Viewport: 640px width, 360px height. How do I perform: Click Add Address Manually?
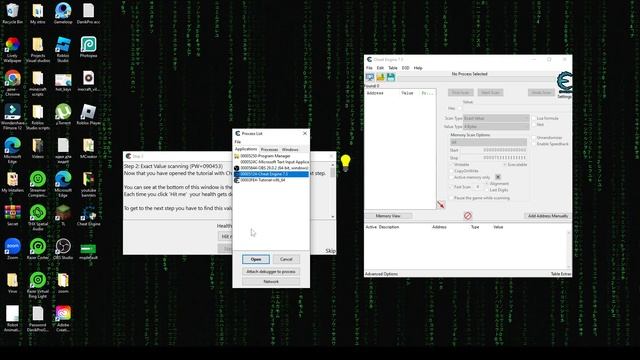(547, 216)
